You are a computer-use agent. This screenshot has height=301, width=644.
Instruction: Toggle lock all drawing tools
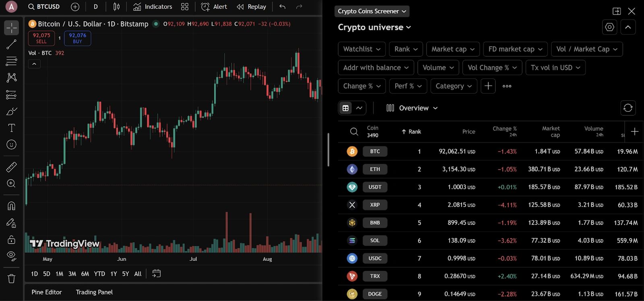point(11,240)
